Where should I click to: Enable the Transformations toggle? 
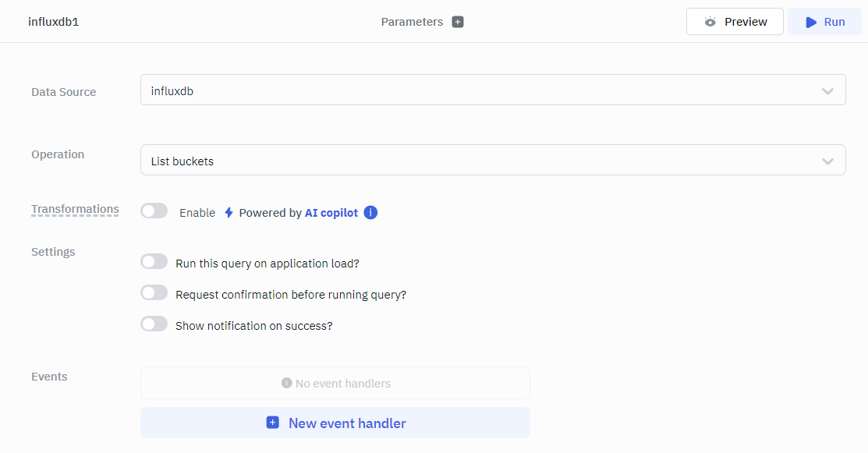[x=154, y=211]
